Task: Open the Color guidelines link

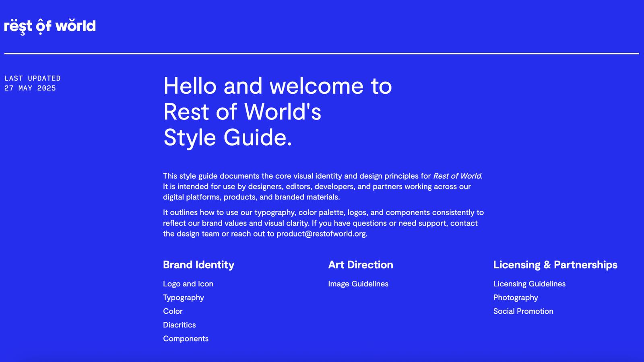Action: click(173, 311)
